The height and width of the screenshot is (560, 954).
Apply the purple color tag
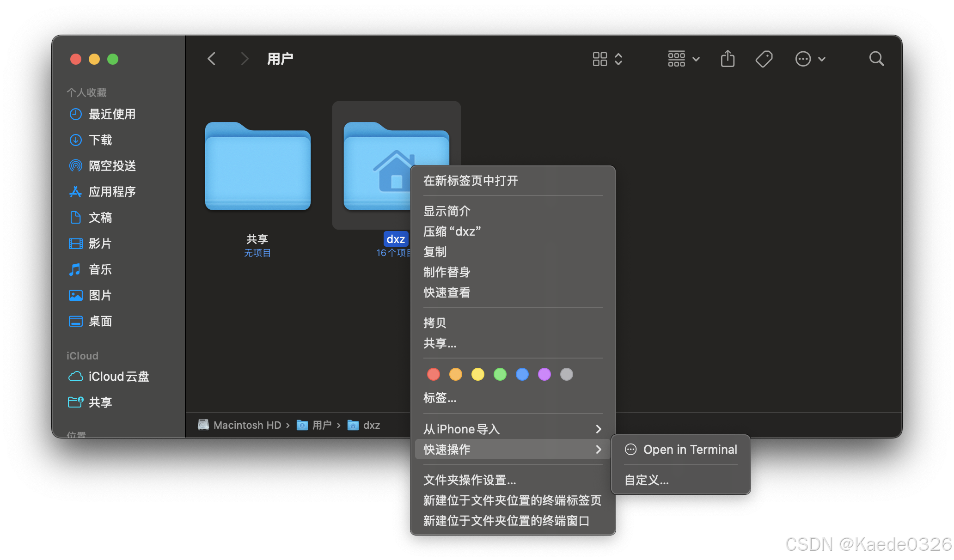click(544, 374)
